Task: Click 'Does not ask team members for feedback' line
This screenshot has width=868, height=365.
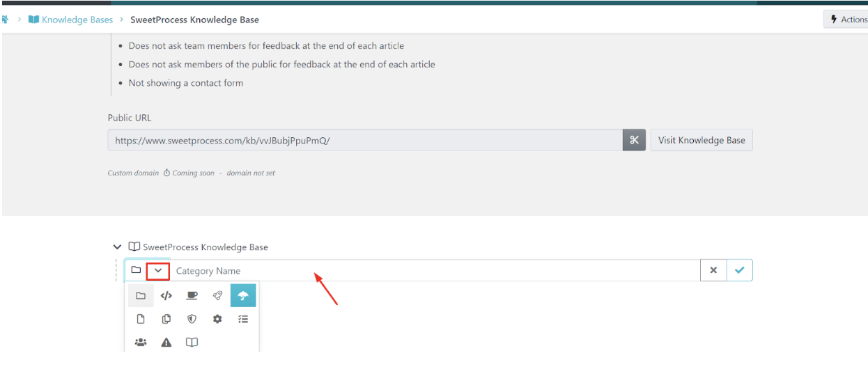Action: pyautogui.click(x=266, y=45)
